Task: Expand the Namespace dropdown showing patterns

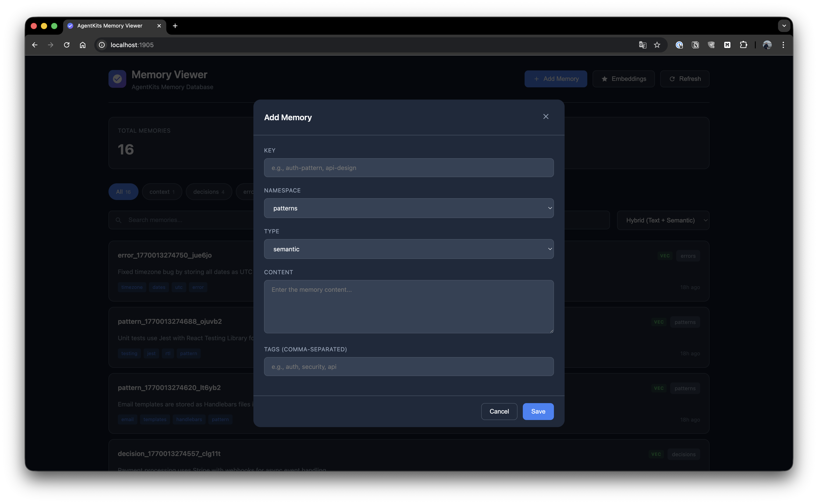Action: click(409, 208)
